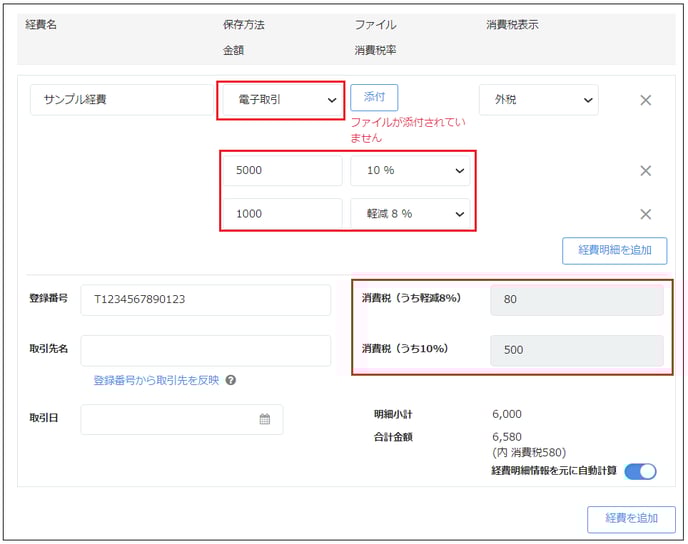This screenshot has height=544, width=688.
Task: Click the 消費税（うち10%）label
Action: pyautogui.click(x=405, y=349)
